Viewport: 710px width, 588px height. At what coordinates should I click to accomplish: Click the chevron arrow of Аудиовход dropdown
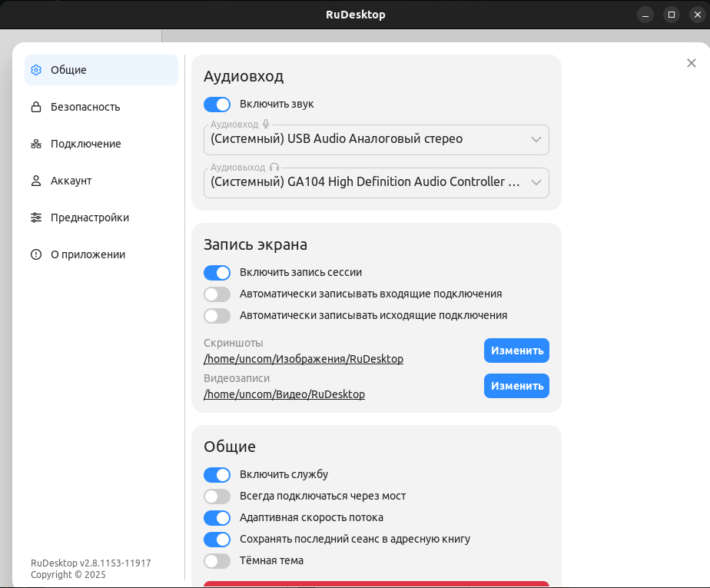pyautogui.click(x=536, y=140)
